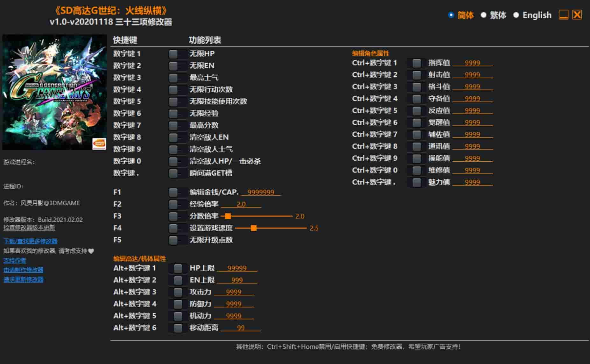The image size is (590, 364).
Task: Toggle 清空敌人HP/一击必杀 cheat
Action: pyautogui.click(x=174, y=161)
